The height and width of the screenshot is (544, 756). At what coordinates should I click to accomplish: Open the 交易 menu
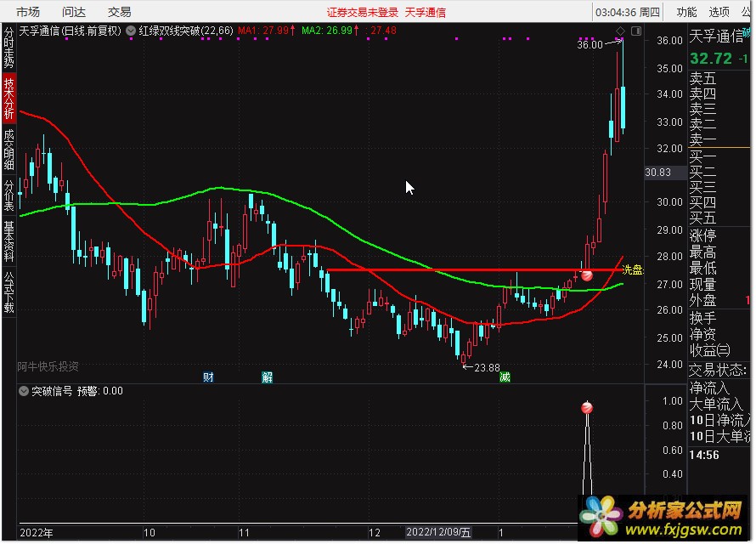pos(119,12)
